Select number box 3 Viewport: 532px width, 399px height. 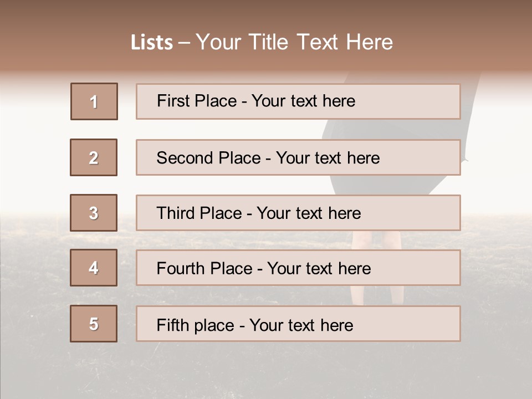[x=94, y=213]
